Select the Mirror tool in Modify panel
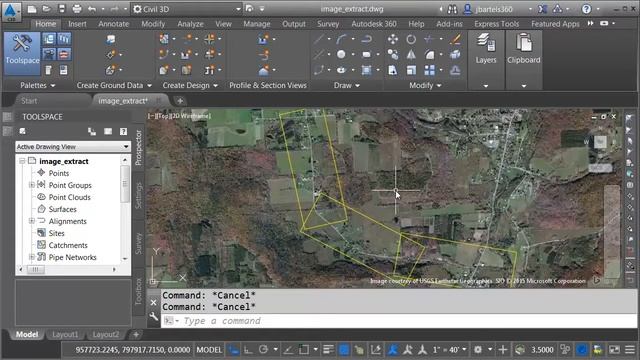The image size is (640, 360). pyautogui.click(x=411, y=54)
